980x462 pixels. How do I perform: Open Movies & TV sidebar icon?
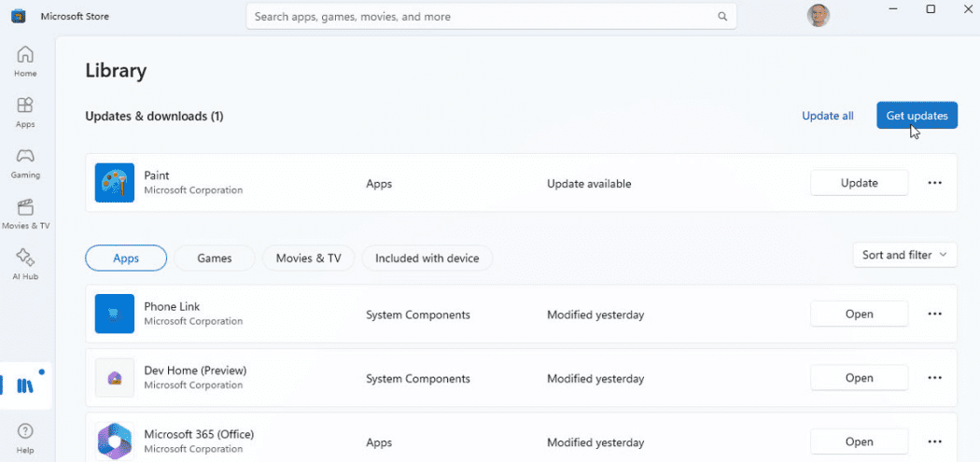tap(25, 213)
